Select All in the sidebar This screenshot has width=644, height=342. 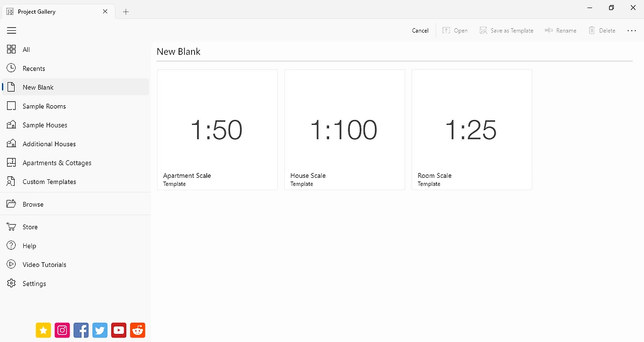(x=75, y=49)
